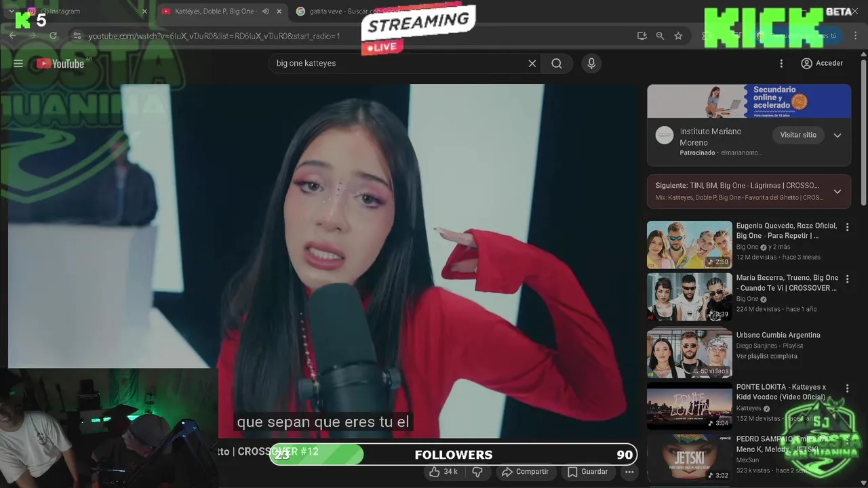868x488 pixels.
Task: Go to the YouTube home logo
Action: (60, 64)
